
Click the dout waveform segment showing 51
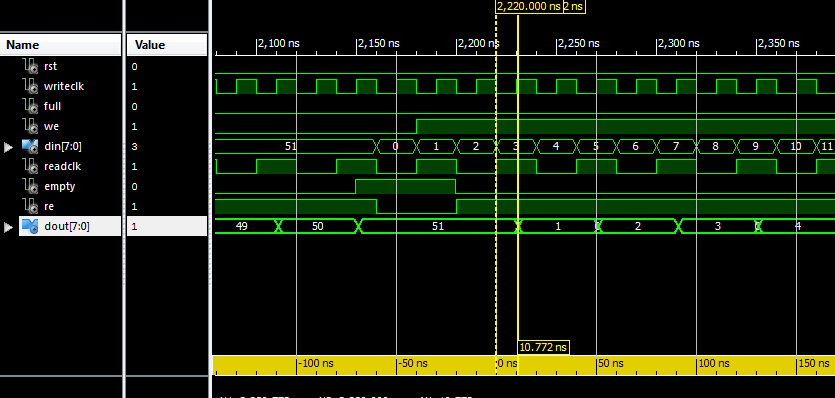[x=438, y=226]
